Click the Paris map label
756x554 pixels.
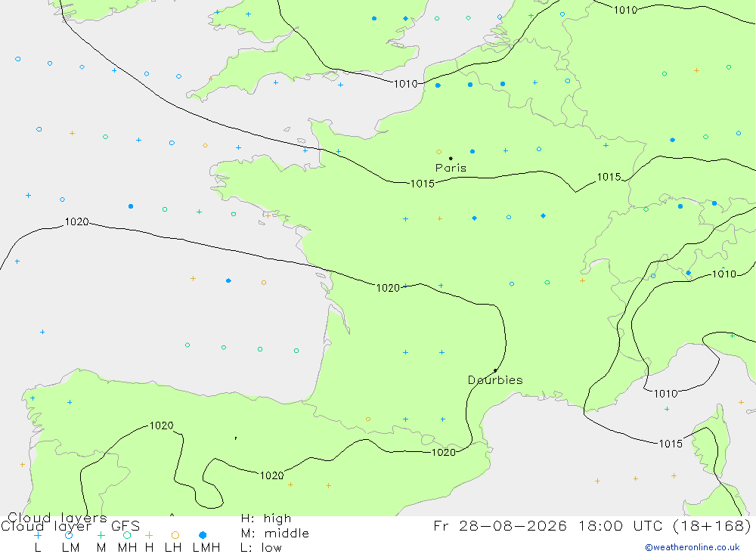coord(451,168)
